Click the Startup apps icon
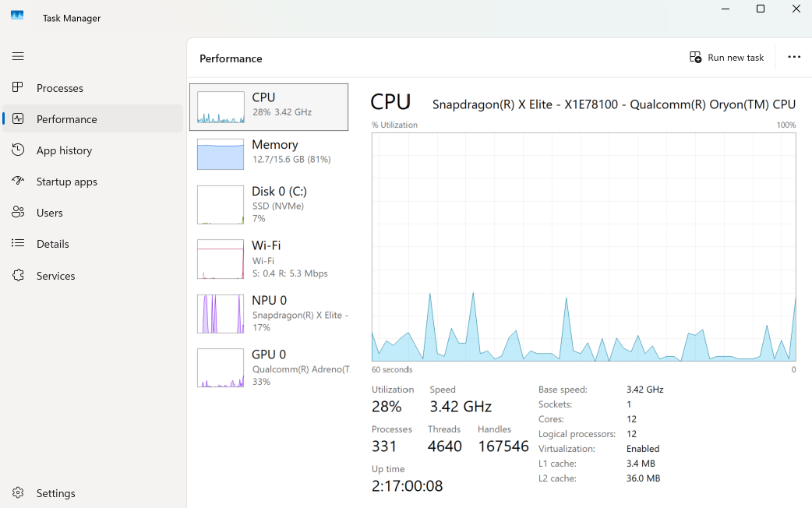 [x=18, y=182]
